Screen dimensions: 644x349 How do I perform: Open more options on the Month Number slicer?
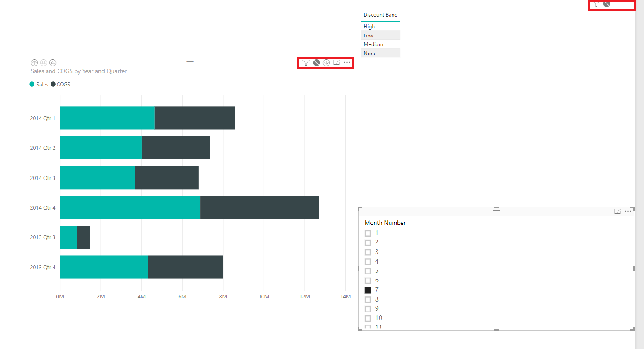click(x=628, y=211)
